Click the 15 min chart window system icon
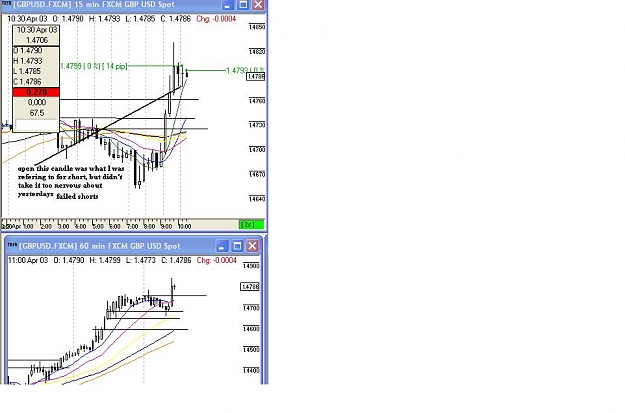The height and width of the screenshot is (413, 625). (x=6, y=4)
